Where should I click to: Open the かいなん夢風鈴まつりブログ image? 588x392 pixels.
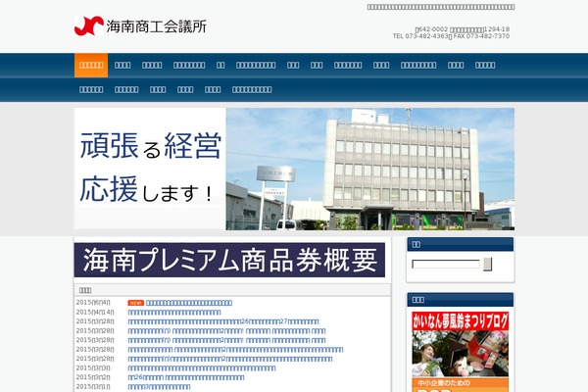click(x=461, y=344)
